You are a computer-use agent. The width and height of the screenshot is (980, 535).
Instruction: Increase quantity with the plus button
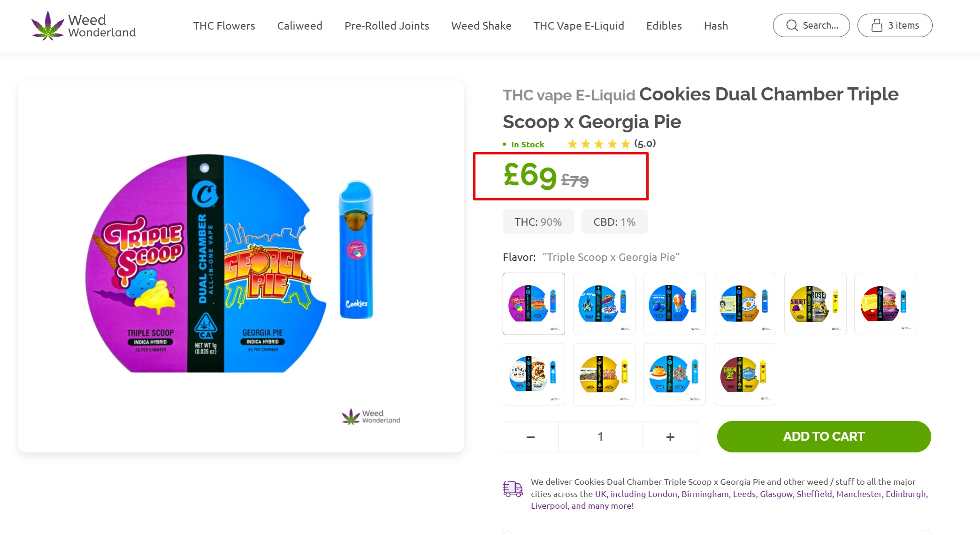pos(670,437)
